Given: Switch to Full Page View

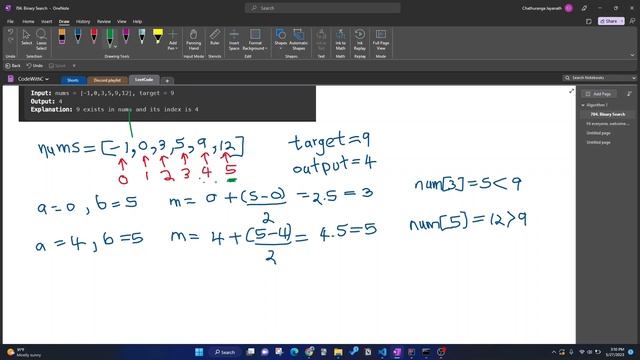Looking at the screenshot, I should point(381,40).
